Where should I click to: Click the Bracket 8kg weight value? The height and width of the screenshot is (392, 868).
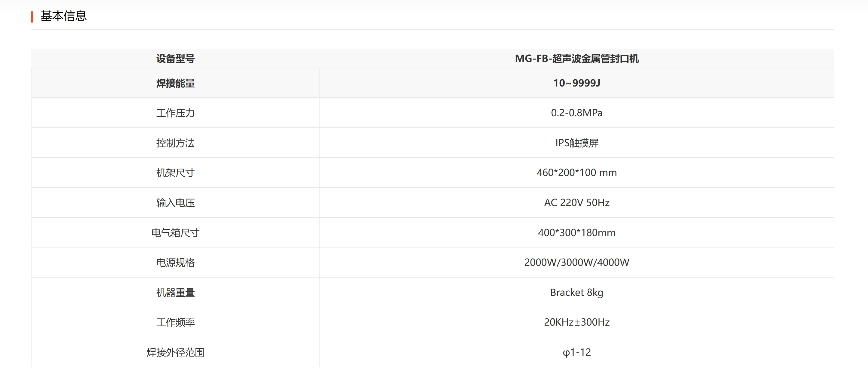click(576, 292)
